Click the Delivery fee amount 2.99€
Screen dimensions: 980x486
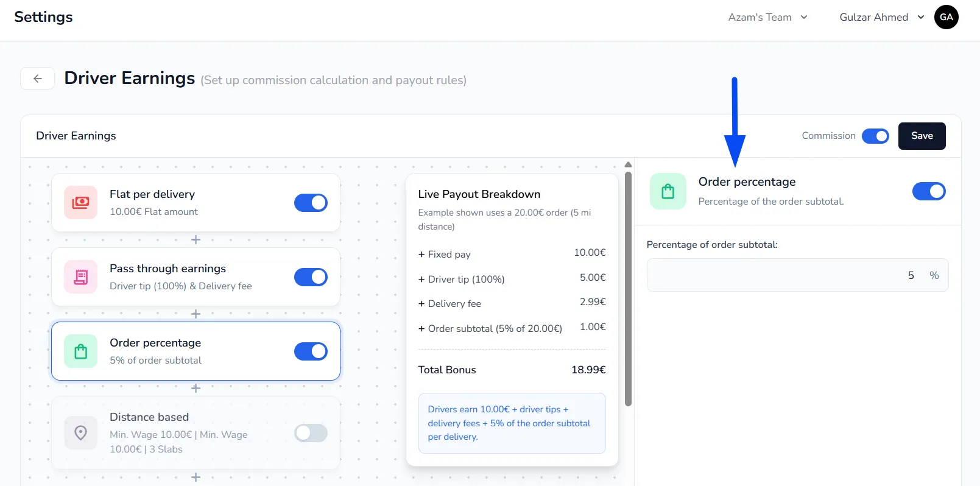pos(593,302)
